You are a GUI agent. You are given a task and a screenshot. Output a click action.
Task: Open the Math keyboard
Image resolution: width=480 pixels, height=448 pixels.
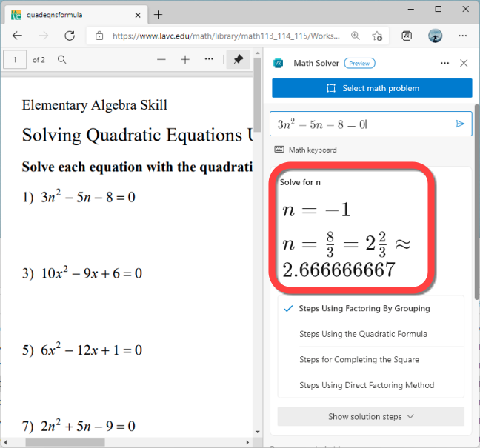click(x=305, y=150)
